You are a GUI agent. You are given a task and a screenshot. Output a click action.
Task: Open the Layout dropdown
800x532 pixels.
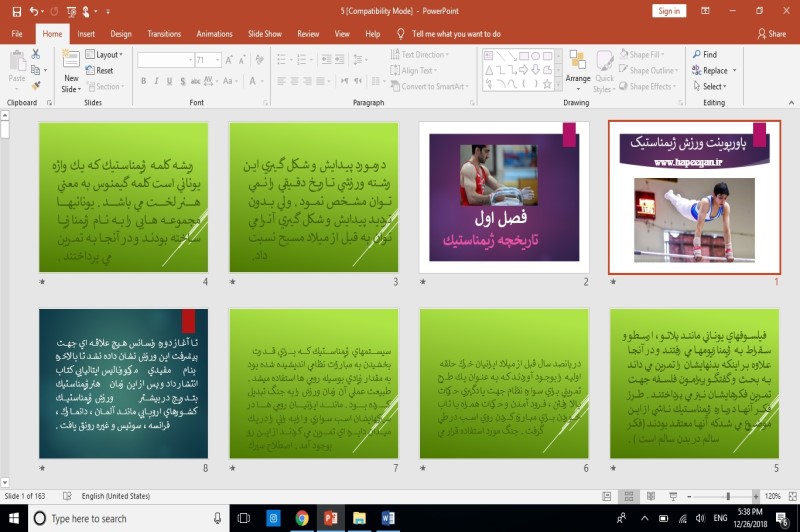coord(107,55)
